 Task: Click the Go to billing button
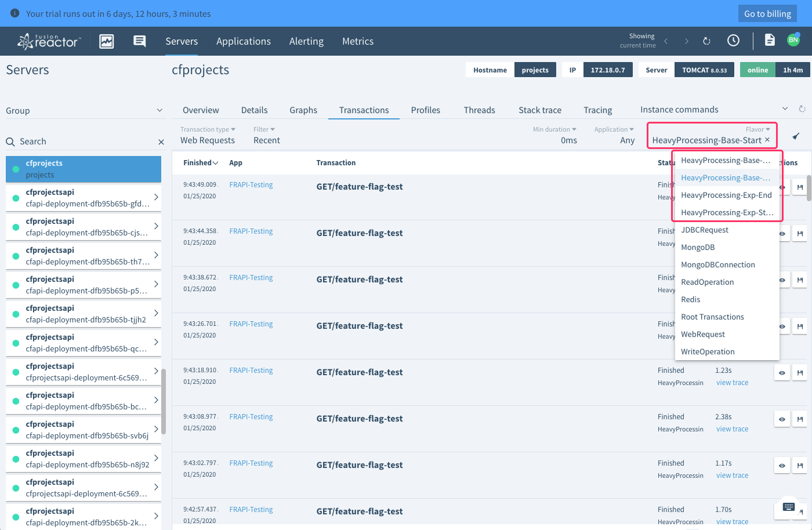click(x=767, y=13)
